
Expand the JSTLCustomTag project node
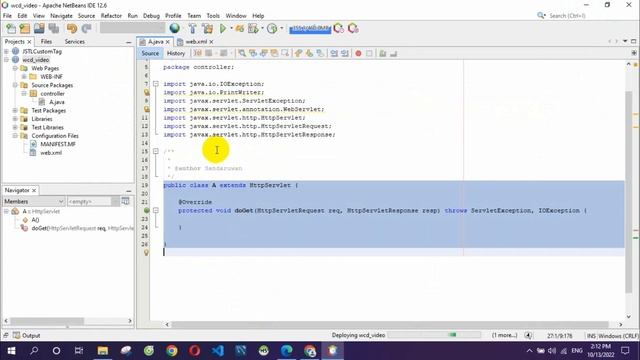coord(7,51)
